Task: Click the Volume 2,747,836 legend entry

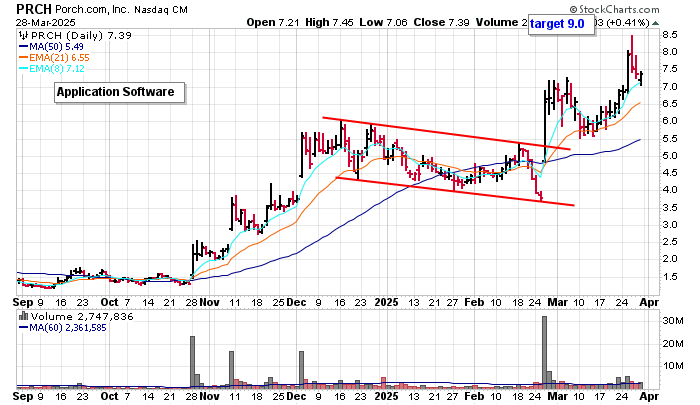Action: tap(76, 317)
